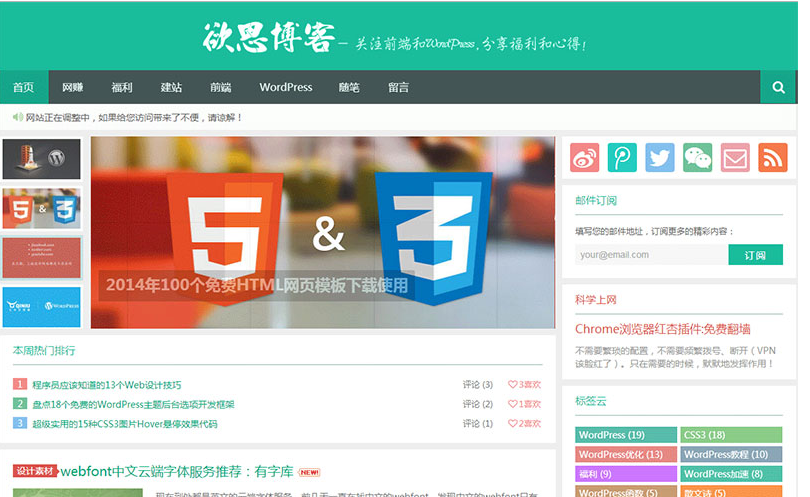Open the 福利 menu item
The width and height of the screenshot is (810, 497).
pyautogui.click(x=122, y=87)
